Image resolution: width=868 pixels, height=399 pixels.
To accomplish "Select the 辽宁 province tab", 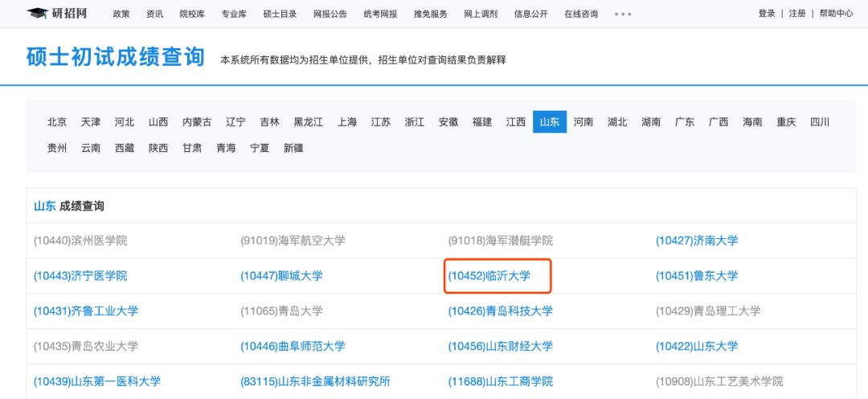I will point(235,122).
